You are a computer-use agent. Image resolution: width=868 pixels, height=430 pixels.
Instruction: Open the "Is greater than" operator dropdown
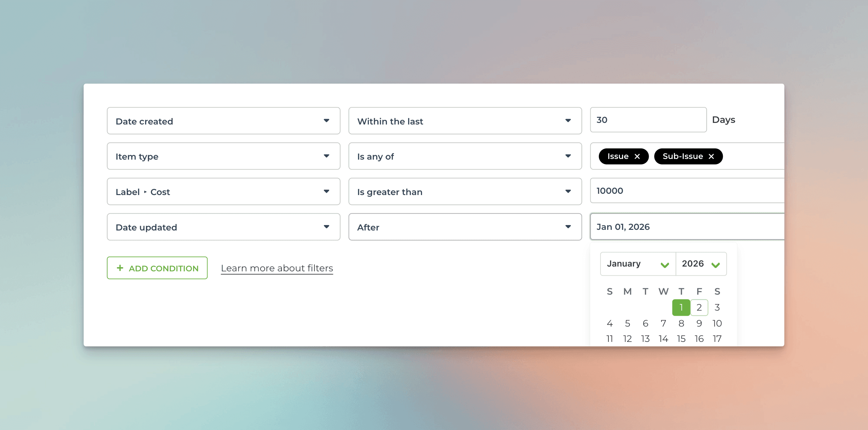click(465, 192)
